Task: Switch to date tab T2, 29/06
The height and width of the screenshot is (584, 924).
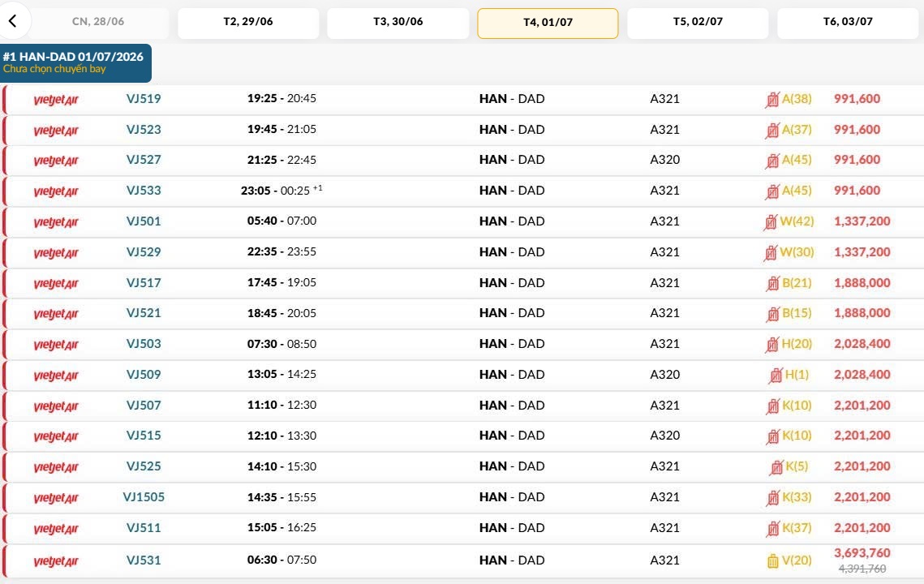Action: (248, 22)
